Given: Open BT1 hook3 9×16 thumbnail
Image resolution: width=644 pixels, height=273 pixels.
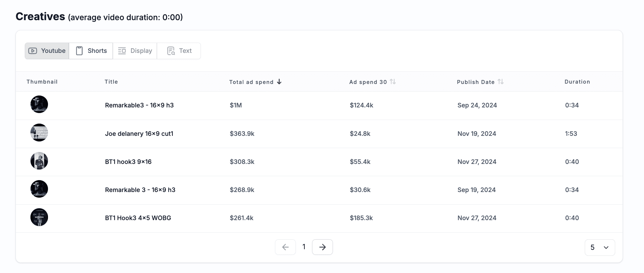Looking at the screenshot, I should pos(39,161).
